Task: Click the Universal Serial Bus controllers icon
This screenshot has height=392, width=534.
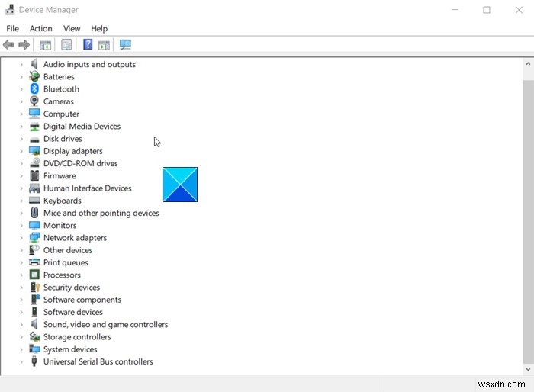Action: point(34,361)
